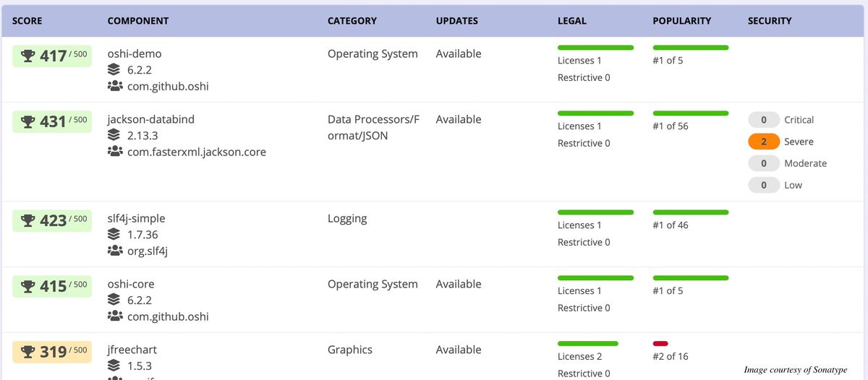
Task: Sort by the SECURITY column header
Action: pyautogui.click(x=770, y=21)
